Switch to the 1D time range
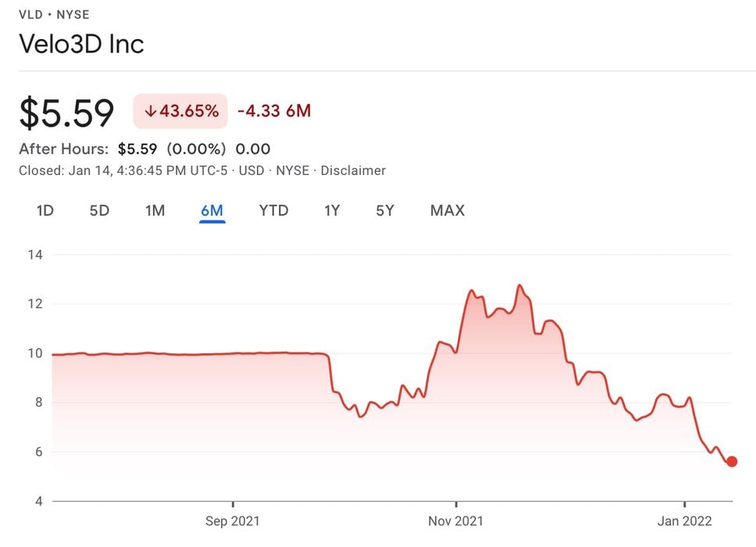The width and height of the screenshot is (756, 547). click(x=45, y=210)
